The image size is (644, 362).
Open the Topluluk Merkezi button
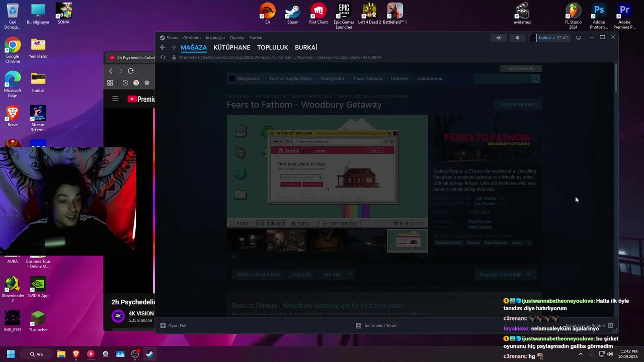(x=518, y=104)
